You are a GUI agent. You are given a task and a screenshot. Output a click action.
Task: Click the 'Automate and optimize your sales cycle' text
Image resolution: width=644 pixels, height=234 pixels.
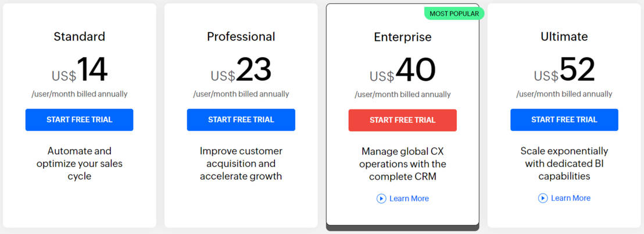point(79,164)
